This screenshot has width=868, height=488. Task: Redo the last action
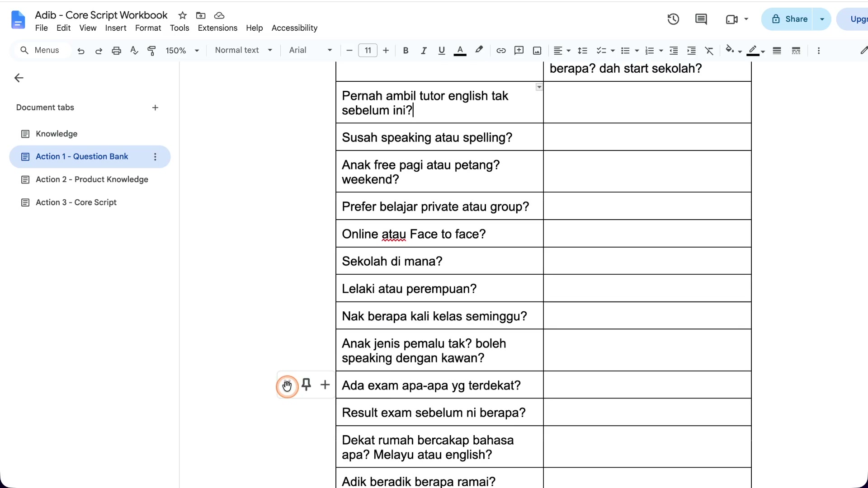(99, 51)
